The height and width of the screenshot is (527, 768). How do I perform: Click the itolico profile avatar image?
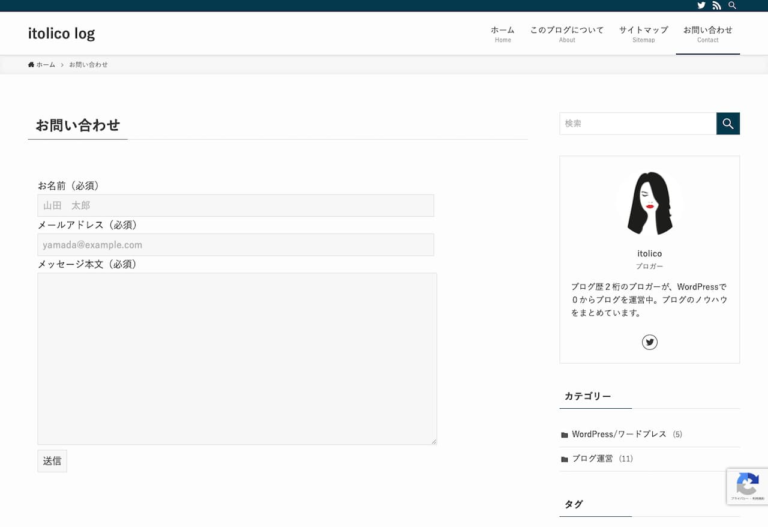[x=649, y=204]
